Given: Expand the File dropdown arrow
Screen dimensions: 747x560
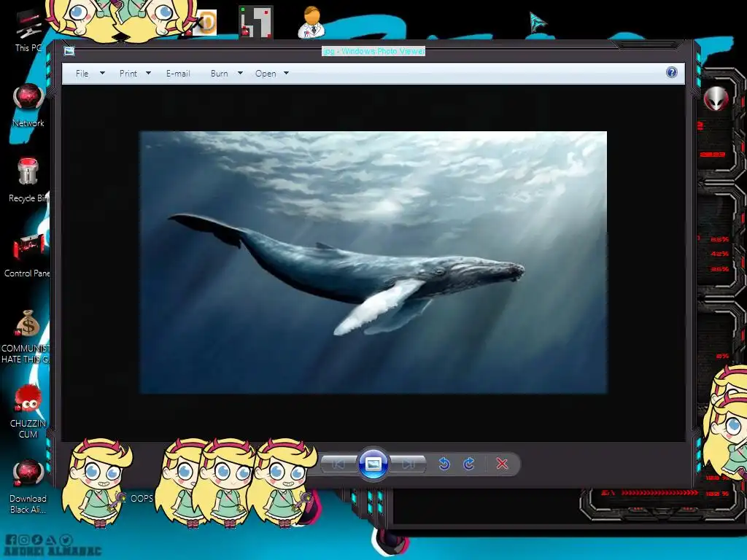Looking at the screenshot, I should 102,74.
